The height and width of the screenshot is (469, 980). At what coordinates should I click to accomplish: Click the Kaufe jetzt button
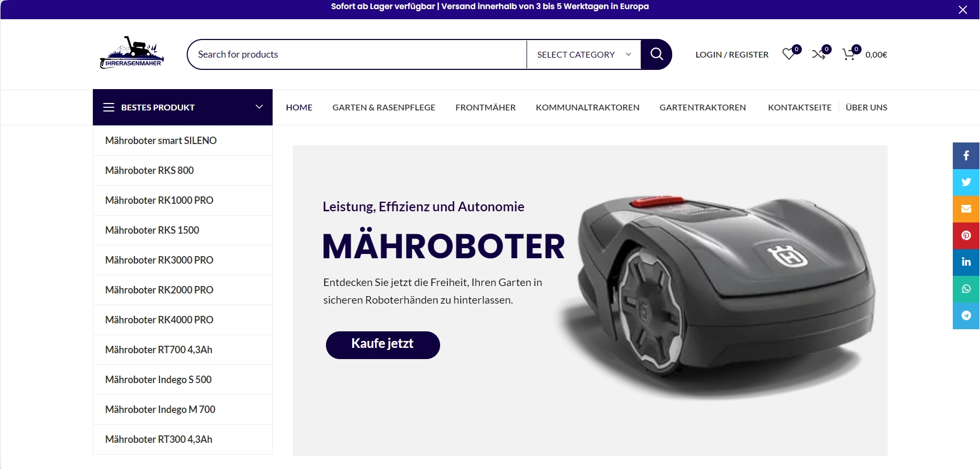pyautogui.click(x=383, y=345)
